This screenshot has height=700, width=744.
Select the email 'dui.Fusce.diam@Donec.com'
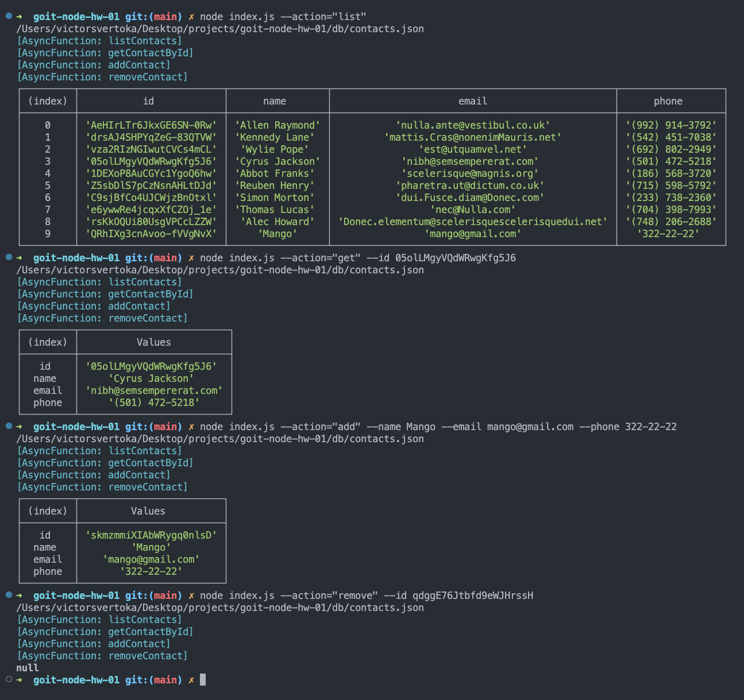point(470,198)
